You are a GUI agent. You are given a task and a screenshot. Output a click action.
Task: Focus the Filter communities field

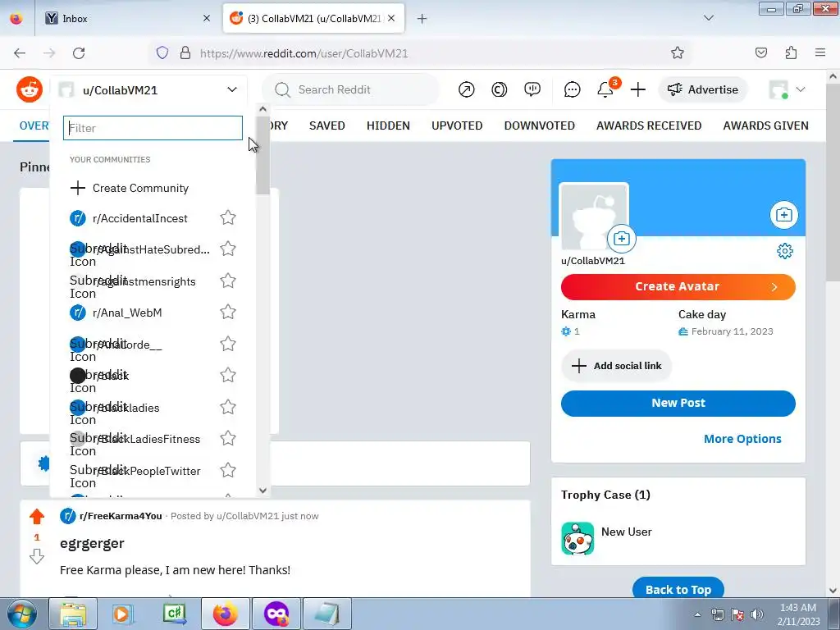click(153, 128)
